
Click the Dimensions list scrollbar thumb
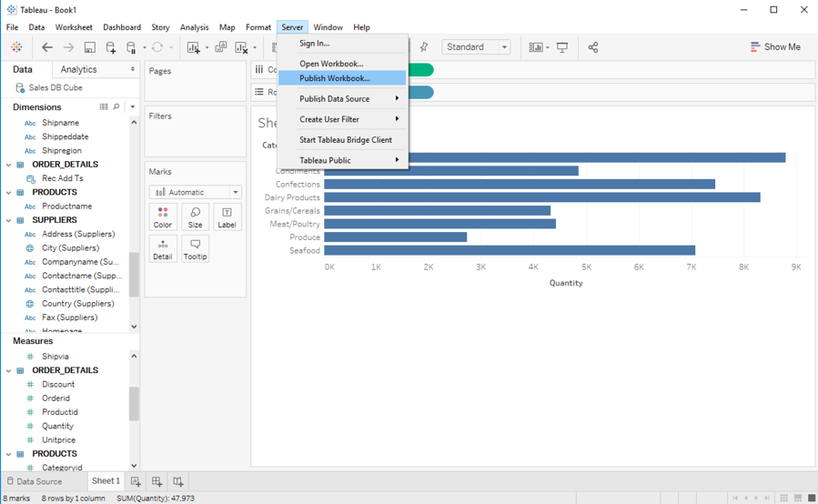(x=134, y=274)
